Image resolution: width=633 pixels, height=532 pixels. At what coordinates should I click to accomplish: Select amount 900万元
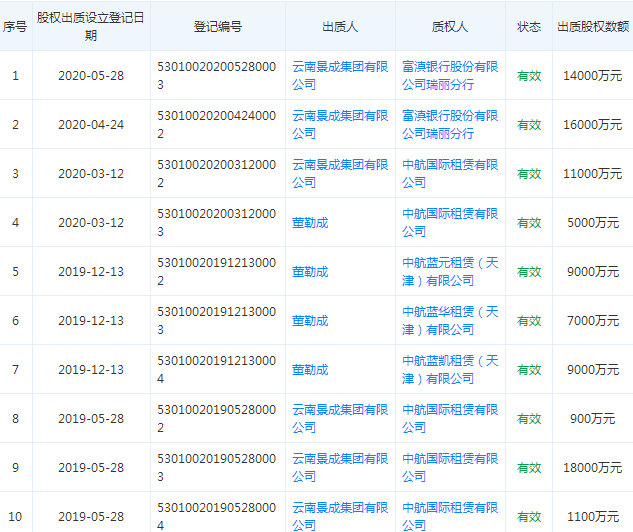(x=592, y=419)
